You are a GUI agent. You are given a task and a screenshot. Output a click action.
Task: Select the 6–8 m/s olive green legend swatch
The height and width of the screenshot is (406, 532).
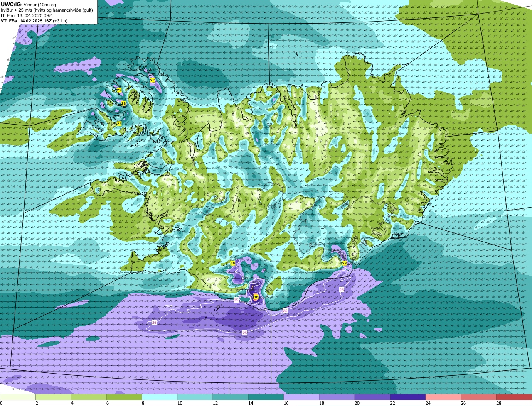124,397
